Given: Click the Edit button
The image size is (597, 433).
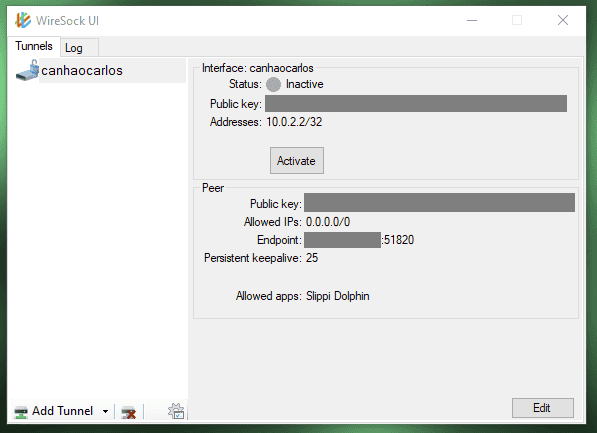Looking at the screenshot, I should tap(542, 408).
